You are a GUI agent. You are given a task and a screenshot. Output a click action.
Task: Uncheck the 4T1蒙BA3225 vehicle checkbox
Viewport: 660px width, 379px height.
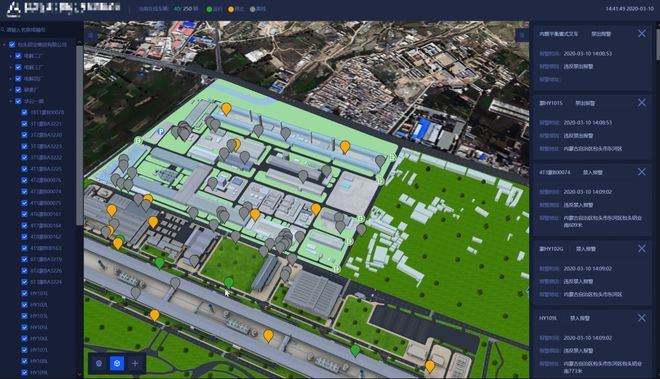coord(24,169)
